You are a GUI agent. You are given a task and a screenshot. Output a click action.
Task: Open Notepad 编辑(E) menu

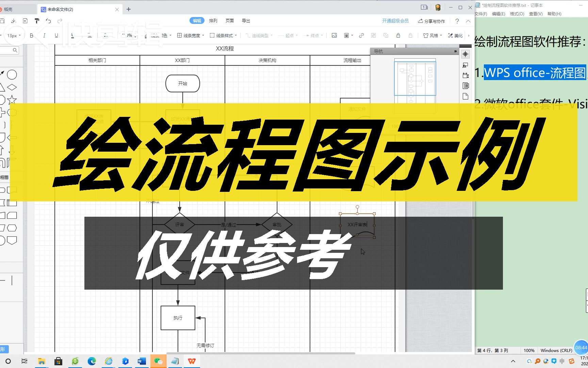pyautogui.click(x=499, y=14)
